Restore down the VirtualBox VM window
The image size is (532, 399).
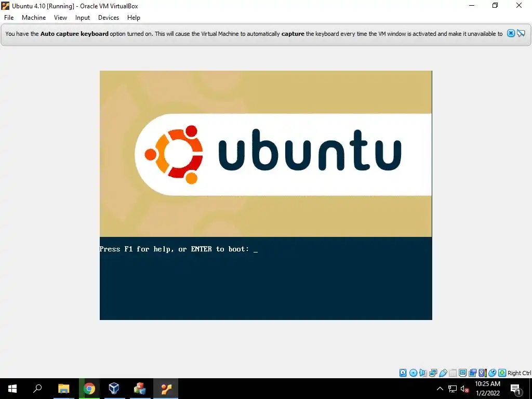495,6
